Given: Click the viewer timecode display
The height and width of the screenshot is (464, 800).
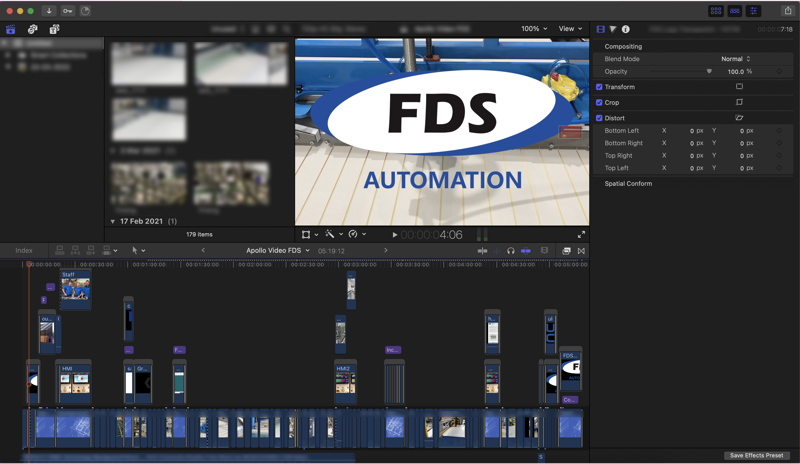Looking at the screenshot, I should pyautogui.click(x=432, y=235).
